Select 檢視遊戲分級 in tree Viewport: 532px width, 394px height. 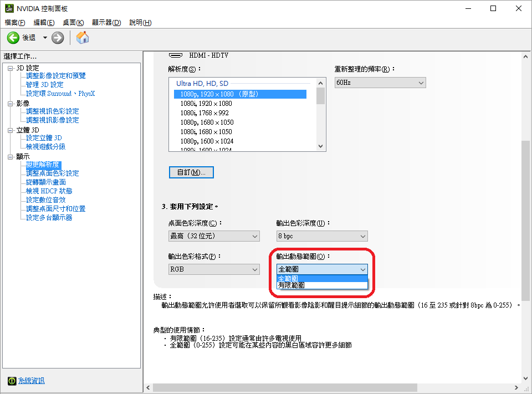point(46,147)
